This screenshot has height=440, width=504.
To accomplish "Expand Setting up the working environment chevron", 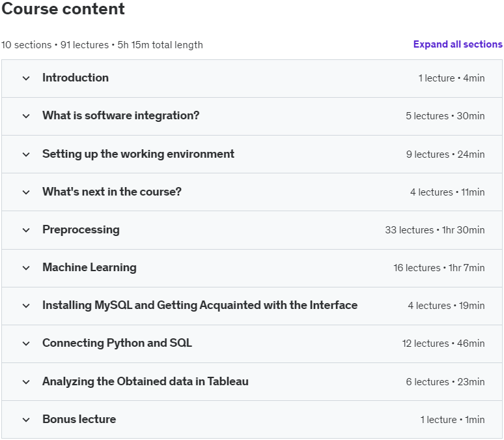I will (x=26, y=154).
